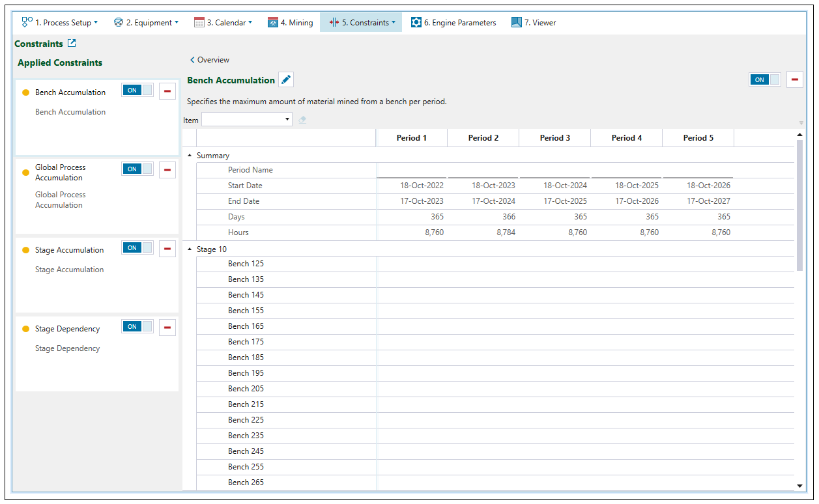Viewport: 819px width, 504px height.
Task: Open the 4. Mining tab
Action: click(290, 23)
